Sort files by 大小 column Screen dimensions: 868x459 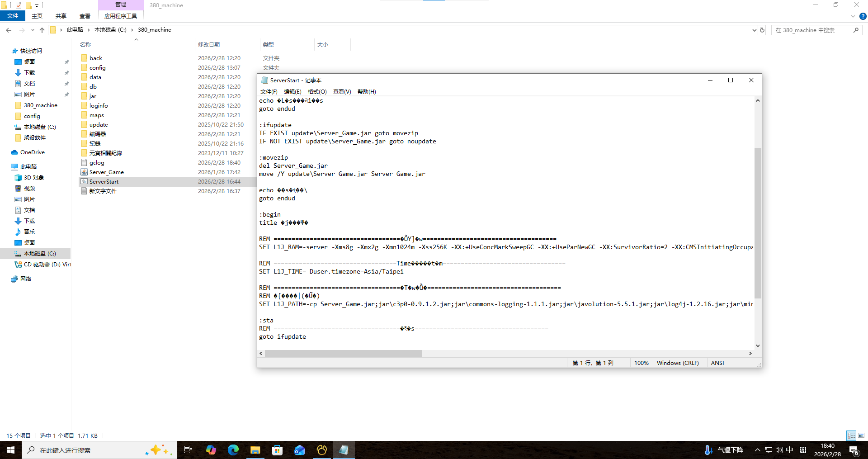click(x=323, y=44)
